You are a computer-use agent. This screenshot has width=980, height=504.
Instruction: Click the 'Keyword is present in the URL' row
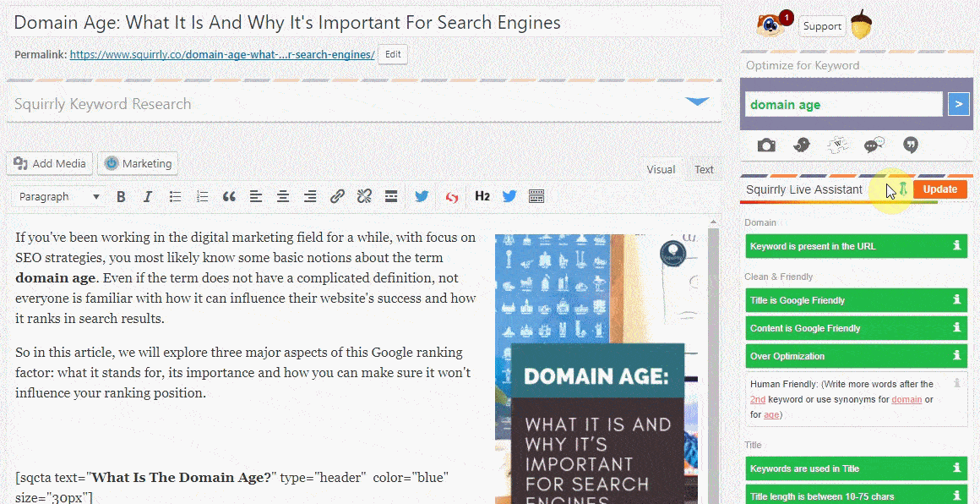click(857, 246)
